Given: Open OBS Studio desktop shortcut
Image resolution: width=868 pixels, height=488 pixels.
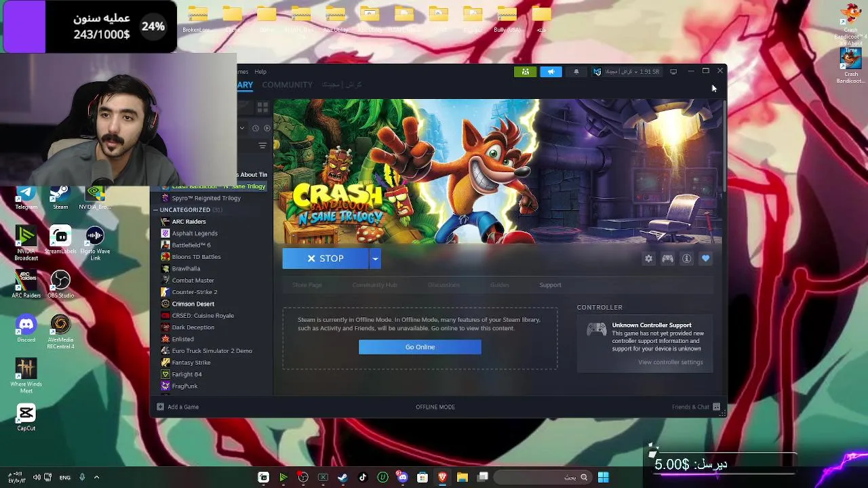Looking at the screenshot, I should coord(60,285).
